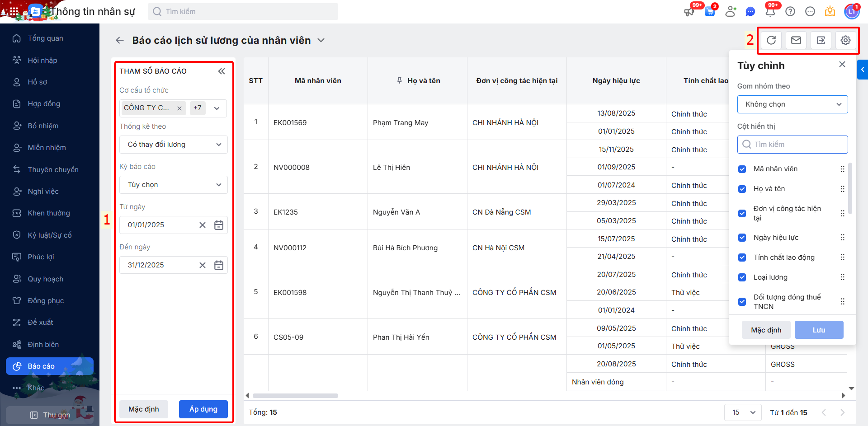Uncheck the 'Mã nhân viên' column checkbox
Screen dimensions: 868x426
point(742,169)
